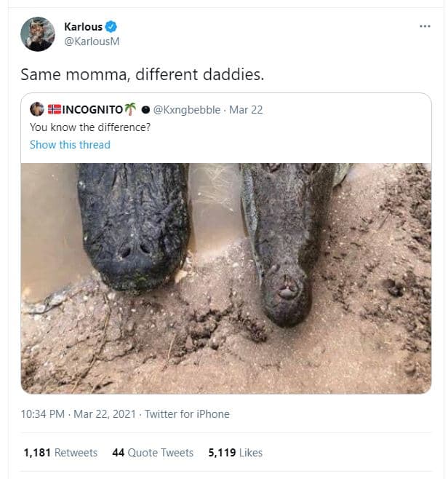This screenshot has width=448, height=479.
Task: Click the black circle emoji before @Kxngbebble
Action: point(145,109)
